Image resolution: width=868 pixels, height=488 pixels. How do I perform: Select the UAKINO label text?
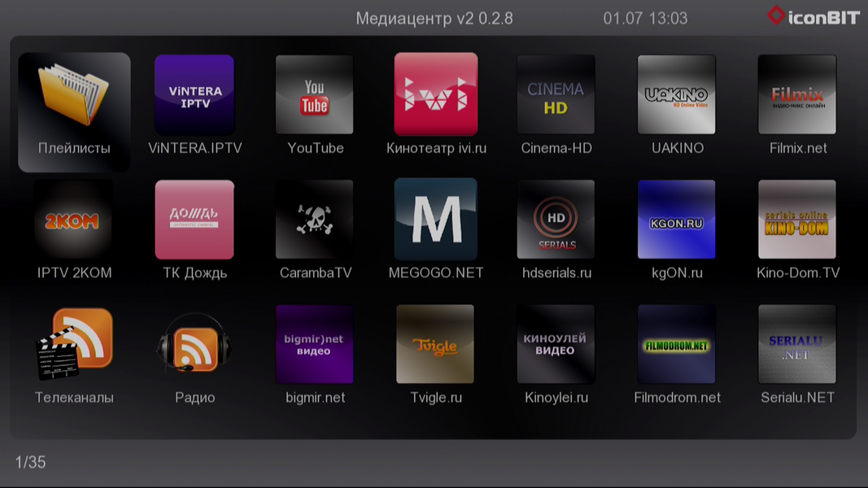tap(678, 148)
